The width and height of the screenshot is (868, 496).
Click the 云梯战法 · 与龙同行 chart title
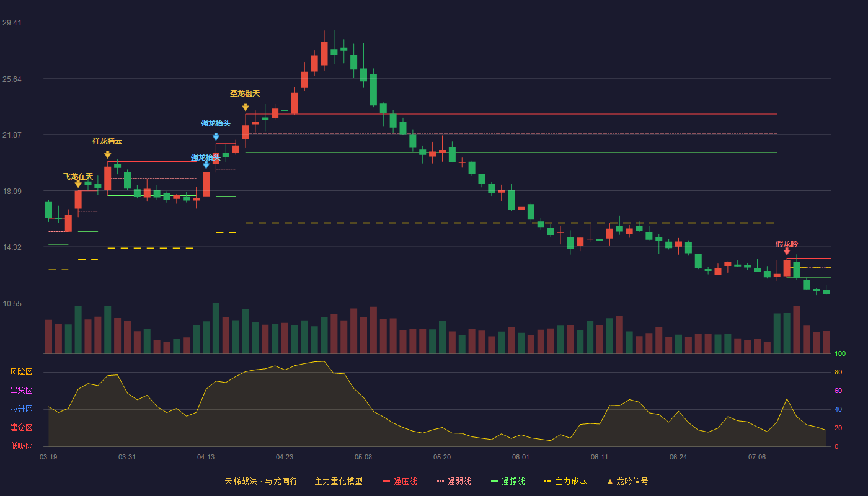294,481
